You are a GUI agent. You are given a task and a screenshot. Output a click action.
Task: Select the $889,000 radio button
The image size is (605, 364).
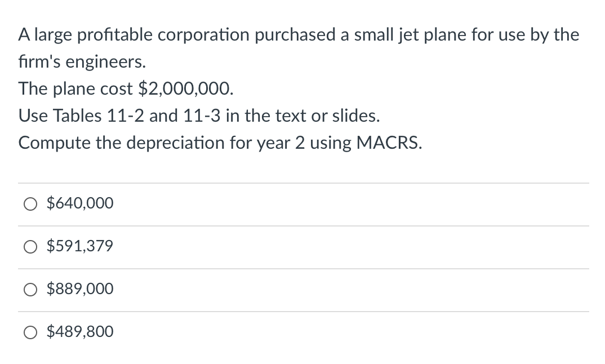coord(31,290)
